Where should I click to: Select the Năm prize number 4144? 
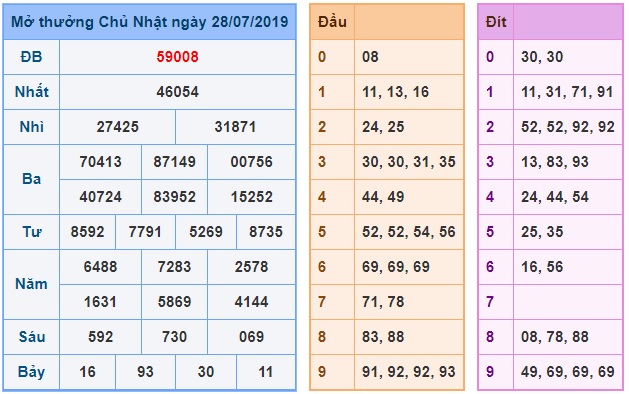tap(252, 302)
